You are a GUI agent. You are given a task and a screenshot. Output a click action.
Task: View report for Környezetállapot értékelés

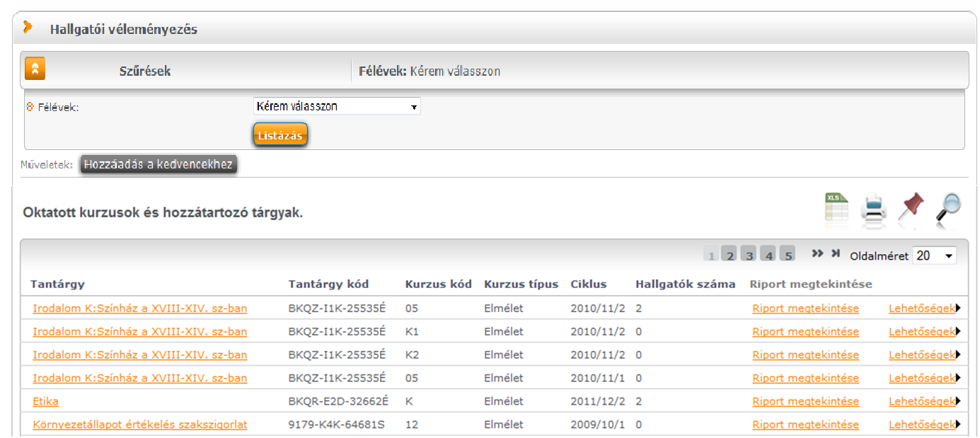[x=806, y=425]
